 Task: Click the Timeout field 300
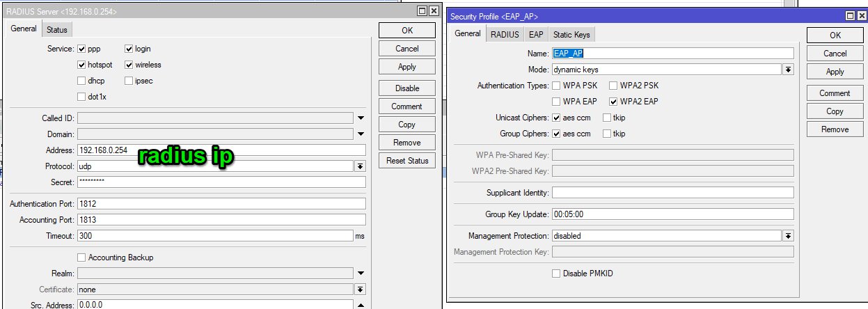(x=215, y=236)
